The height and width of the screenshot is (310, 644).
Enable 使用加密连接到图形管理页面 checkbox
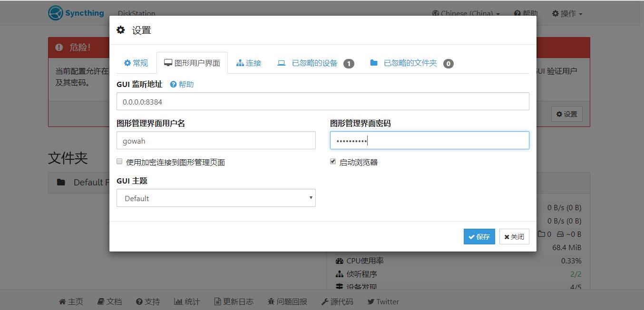coord(120,162)
